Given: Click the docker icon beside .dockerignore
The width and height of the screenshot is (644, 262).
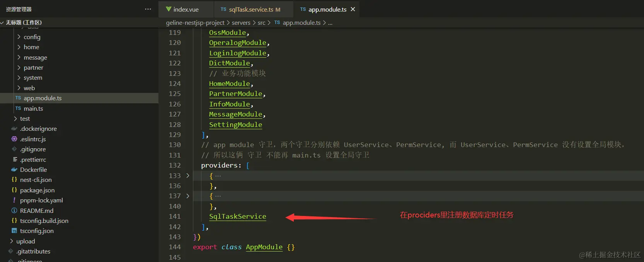Looking at the screenshot, I should tap(14, 128).
